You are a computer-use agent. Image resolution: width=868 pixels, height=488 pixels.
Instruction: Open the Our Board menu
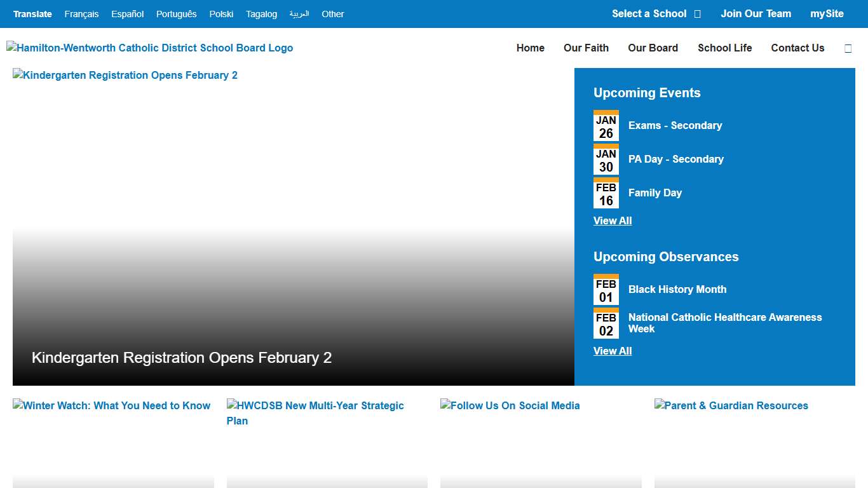point(653,48)
